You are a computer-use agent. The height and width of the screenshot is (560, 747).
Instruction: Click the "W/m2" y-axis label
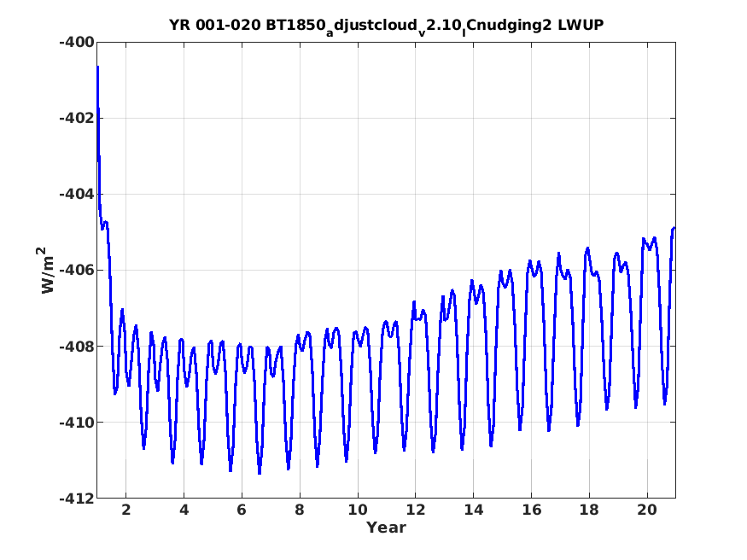pyautogui.click(x=47, y=270)
